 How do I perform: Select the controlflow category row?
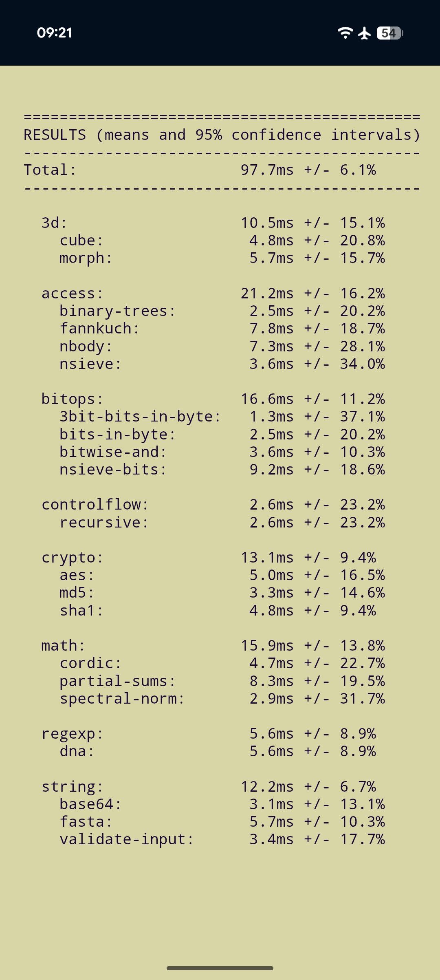[213, 505]
